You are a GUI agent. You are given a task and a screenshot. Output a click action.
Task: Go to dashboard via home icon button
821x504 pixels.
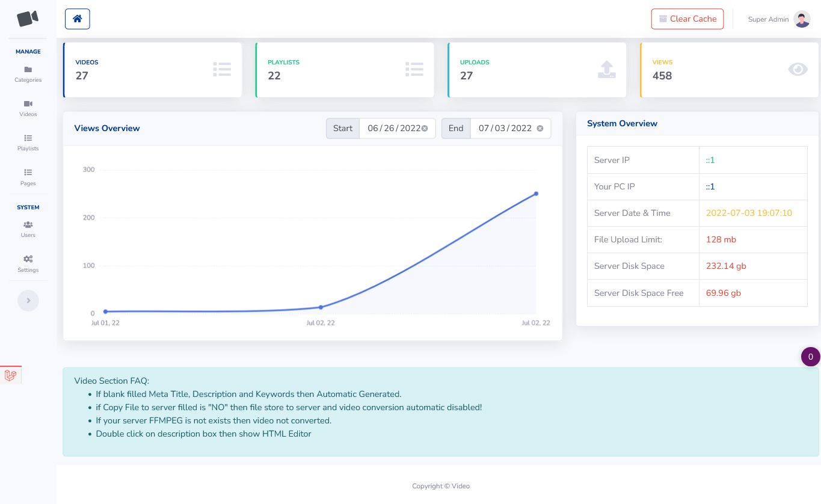pos(78,19)
